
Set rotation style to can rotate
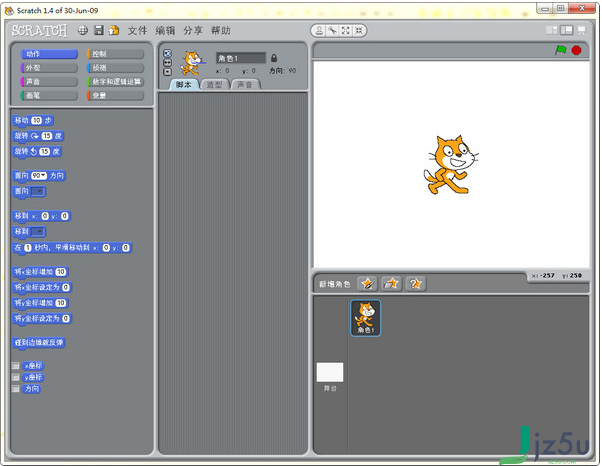coord(167,53)
